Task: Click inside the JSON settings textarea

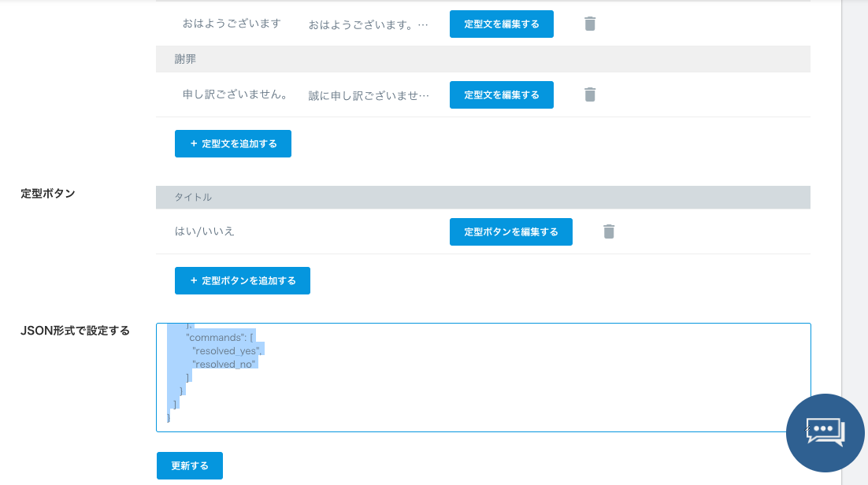Action: pos(484,378)
